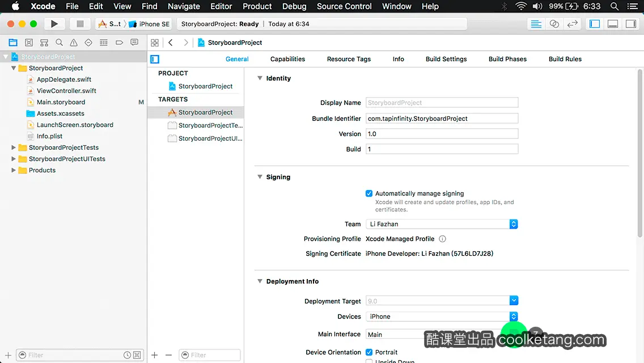Image resolution: width=644 pixels, height=363 pixels.
Task: Run the project with the Play button
Action: pos(54,24)
